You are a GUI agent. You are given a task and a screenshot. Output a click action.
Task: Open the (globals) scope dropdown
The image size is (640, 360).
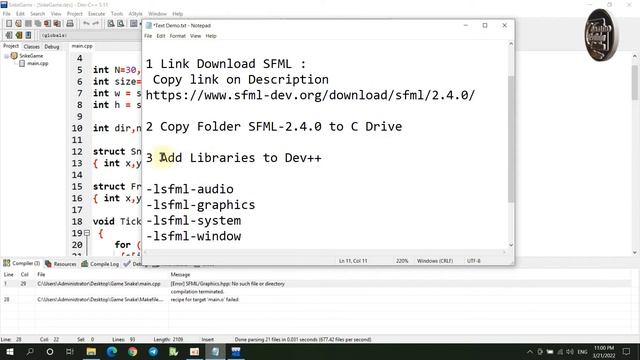point(90,36)
